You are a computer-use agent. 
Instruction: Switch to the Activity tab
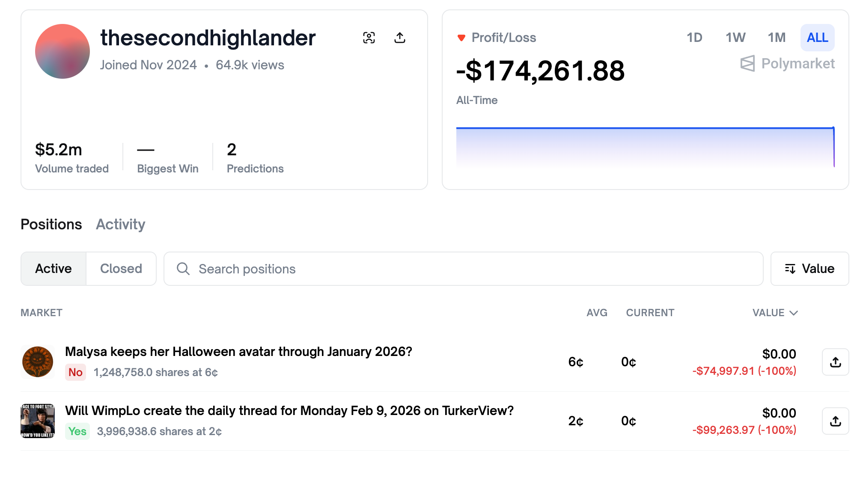pyautogui.click(x=120, y=224)
